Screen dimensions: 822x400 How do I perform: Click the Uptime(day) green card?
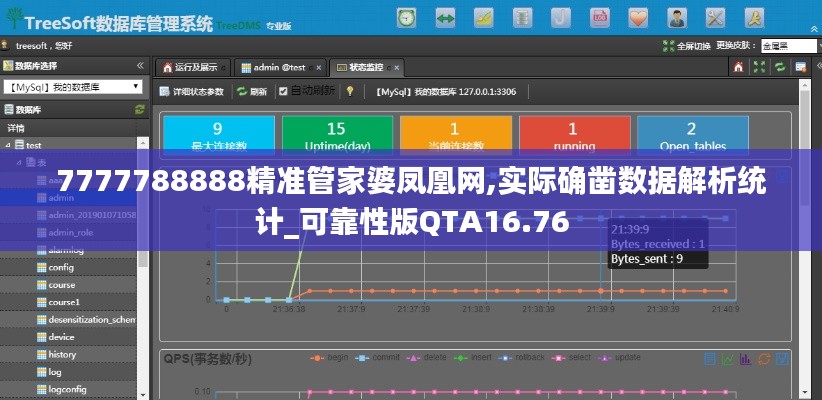tap(337, 135)
